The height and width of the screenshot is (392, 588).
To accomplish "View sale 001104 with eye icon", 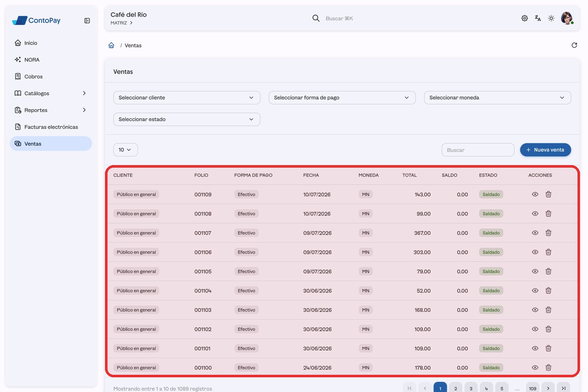I will click(x=535, y=291).
